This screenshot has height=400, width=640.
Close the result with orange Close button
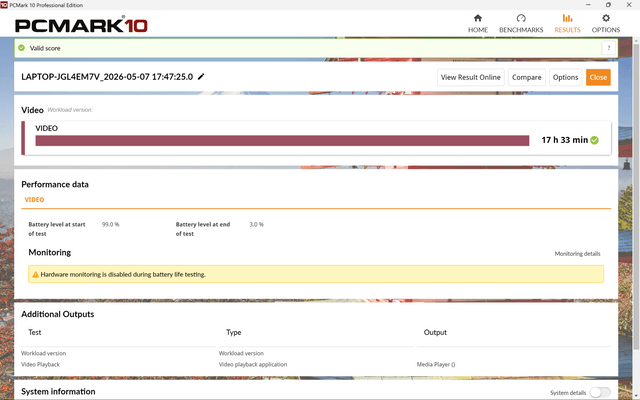pos(598,77)
